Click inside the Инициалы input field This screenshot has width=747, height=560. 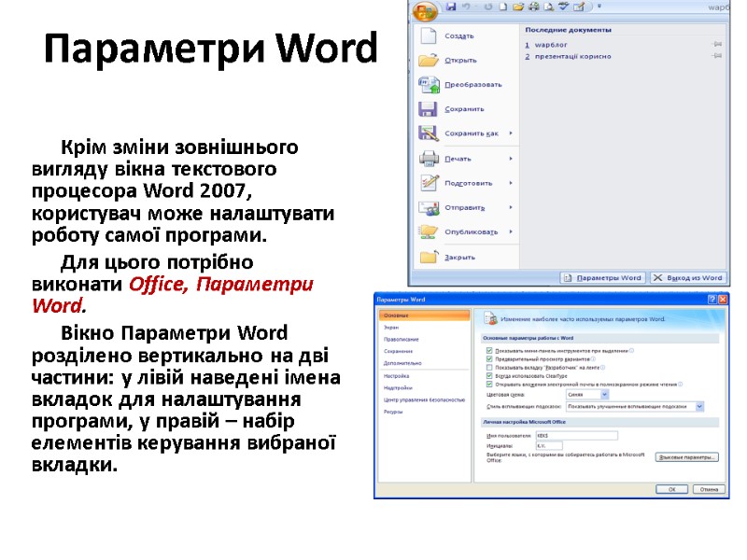[x=549, y=445]
